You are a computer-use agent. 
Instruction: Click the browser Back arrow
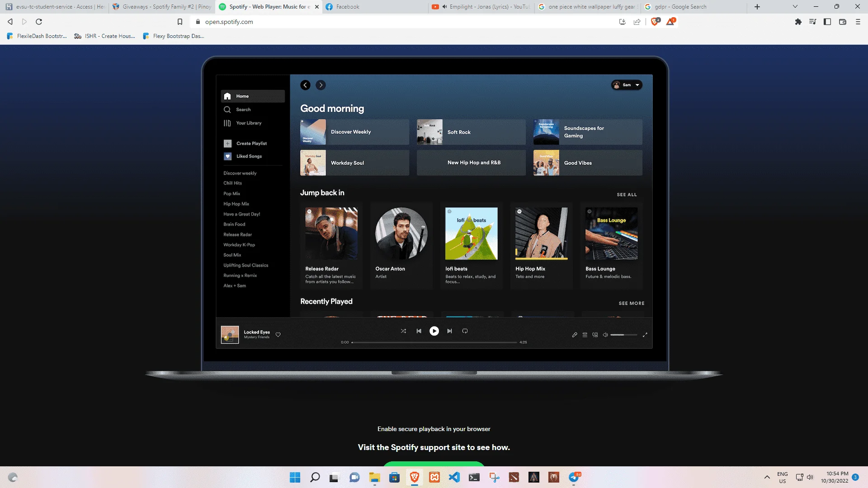(x=10, y=22)
